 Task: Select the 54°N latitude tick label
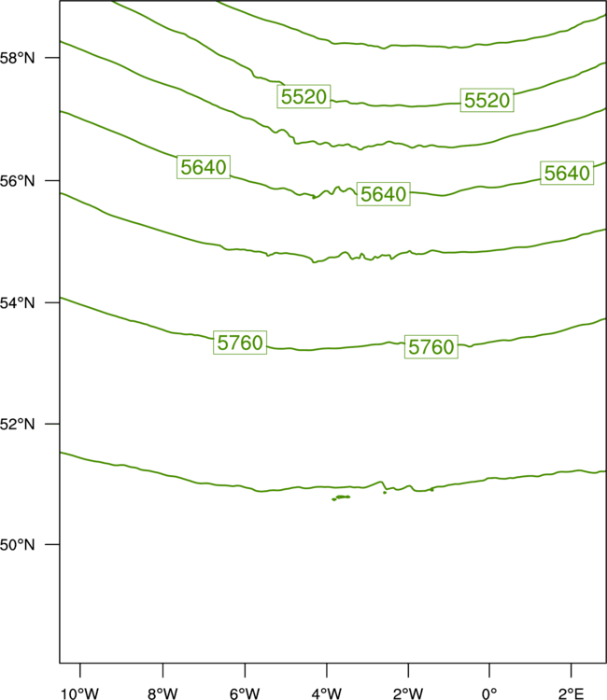point(17,303)
